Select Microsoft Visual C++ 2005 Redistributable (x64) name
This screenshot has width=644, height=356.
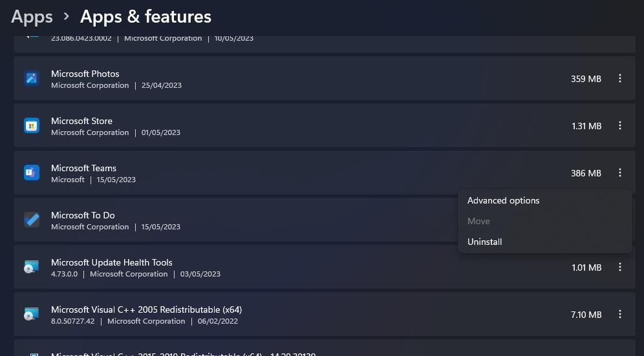click(147, 309)
